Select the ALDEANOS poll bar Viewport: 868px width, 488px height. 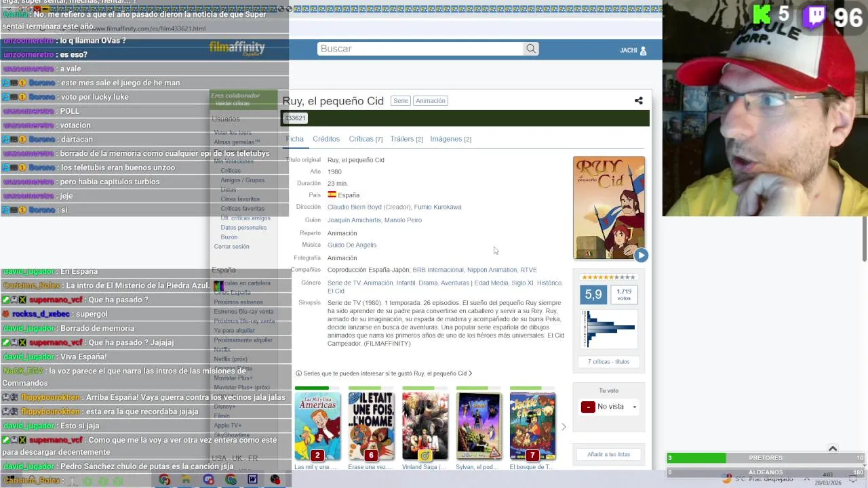pyautogui.click(x=766, y=472)
